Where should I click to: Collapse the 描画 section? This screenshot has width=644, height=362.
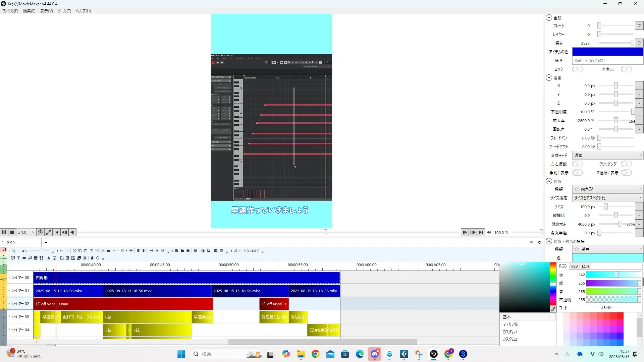549,78
